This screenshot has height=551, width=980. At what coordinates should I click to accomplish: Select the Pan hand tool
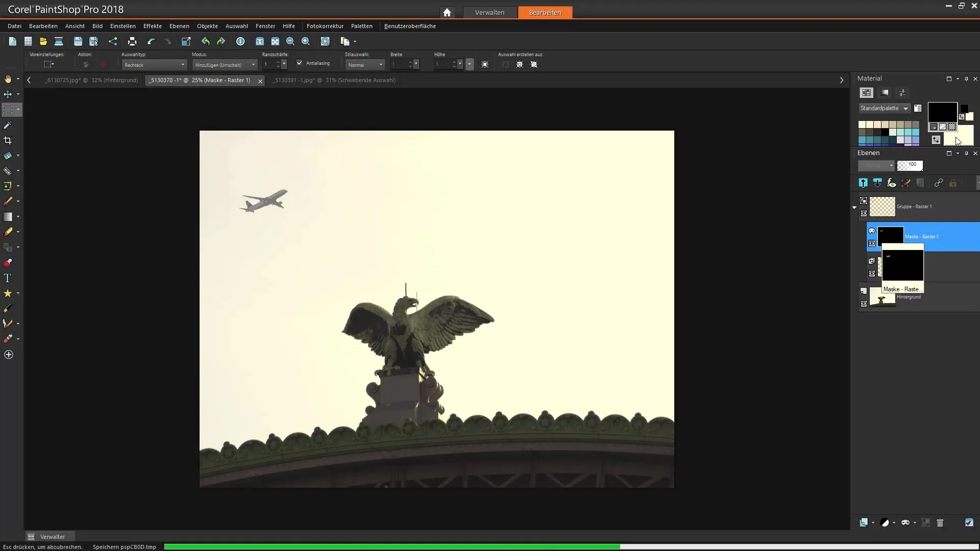pos(8,79)
